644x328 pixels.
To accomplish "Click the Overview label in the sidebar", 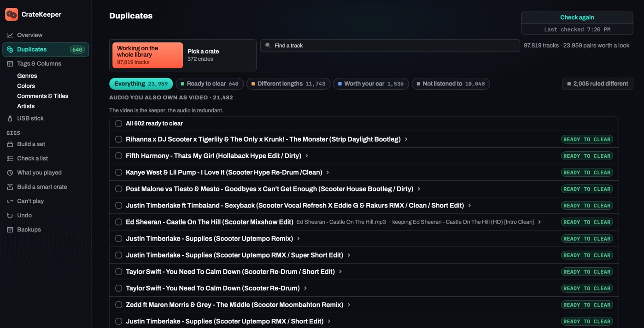I will point(29,35).
